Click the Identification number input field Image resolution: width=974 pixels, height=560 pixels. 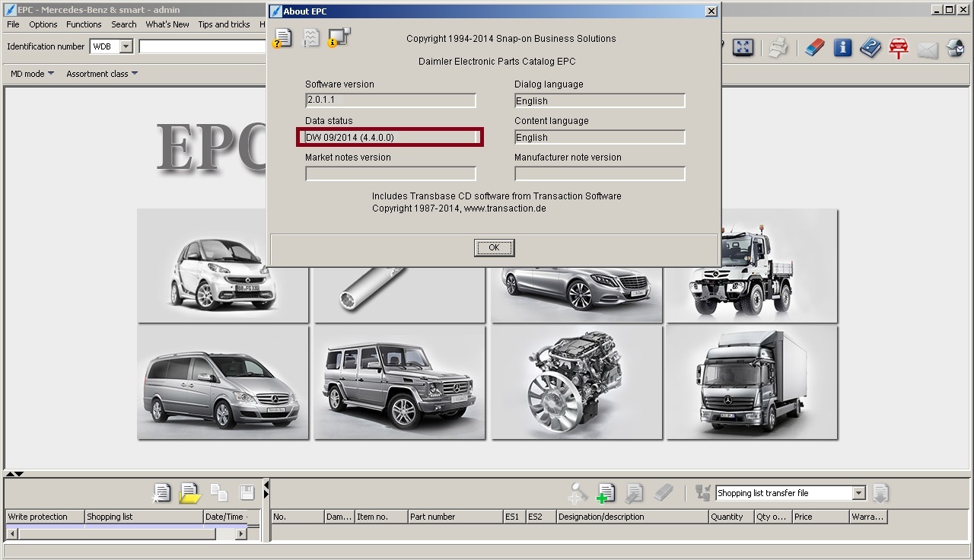point(202,46)
